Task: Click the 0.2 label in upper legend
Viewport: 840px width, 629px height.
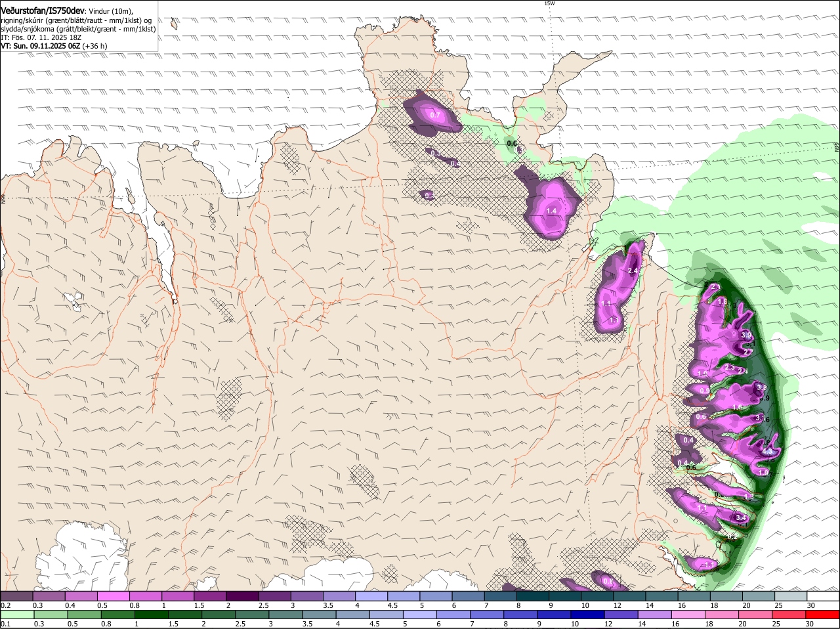Action: click(5, 605)
